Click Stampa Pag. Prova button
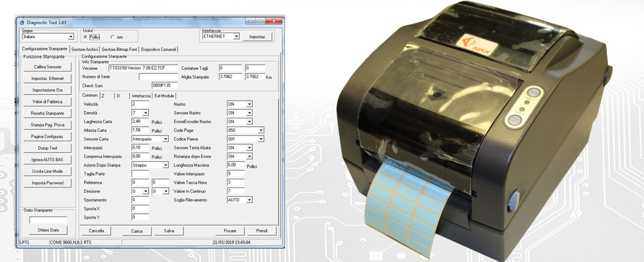Screen dimensions: 644x262 click(x=47, y=125)
